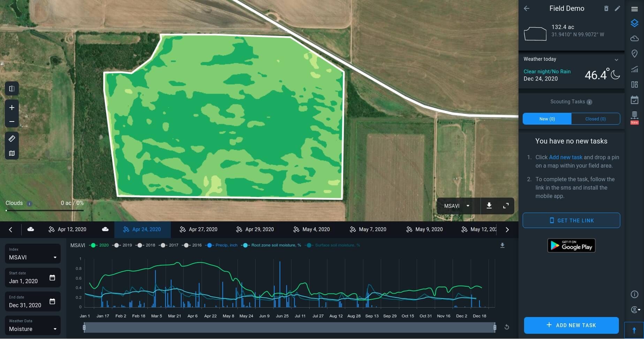Select the Apr 12, 2020 image date
The width and height of the screenshot is (644, 339).
[67, 229]
